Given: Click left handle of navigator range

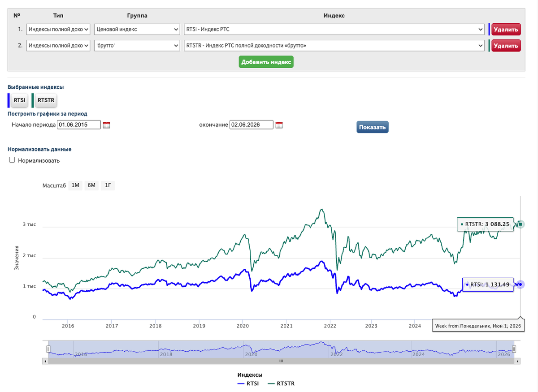Looking at the screenshot, I should point(48,349).
